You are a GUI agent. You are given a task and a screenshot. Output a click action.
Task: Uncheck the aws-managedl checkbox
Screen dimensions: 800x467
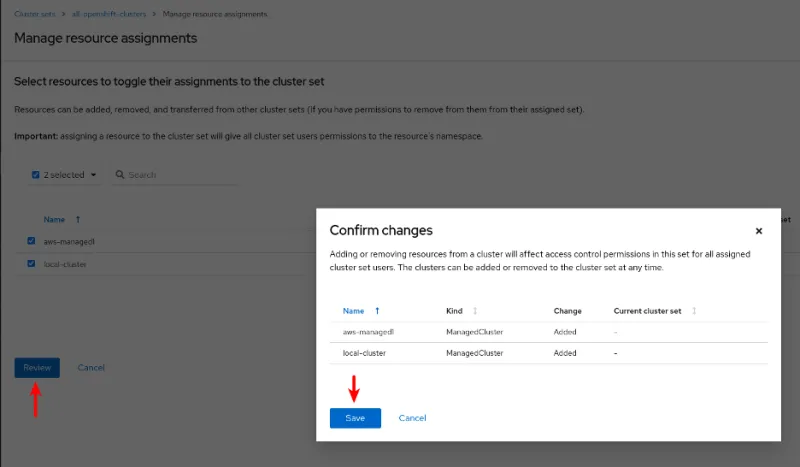point(31,241)
